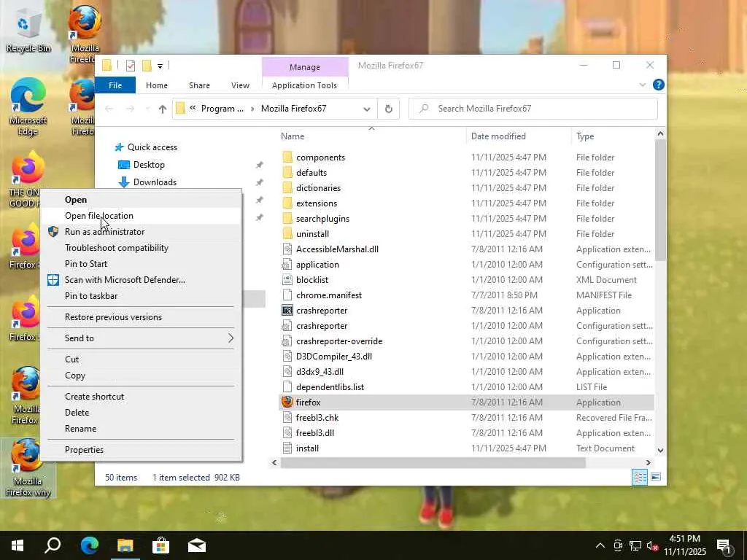Select the freebl3.chk file
Image resolution: width=747 pixels, height=560 pixels.
coord(317,418)
